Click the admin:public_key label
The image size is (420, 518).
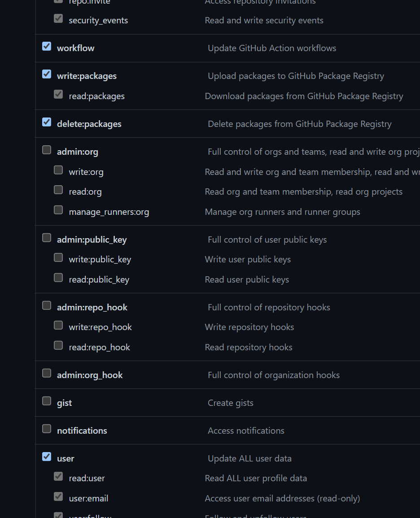(92, 240)
